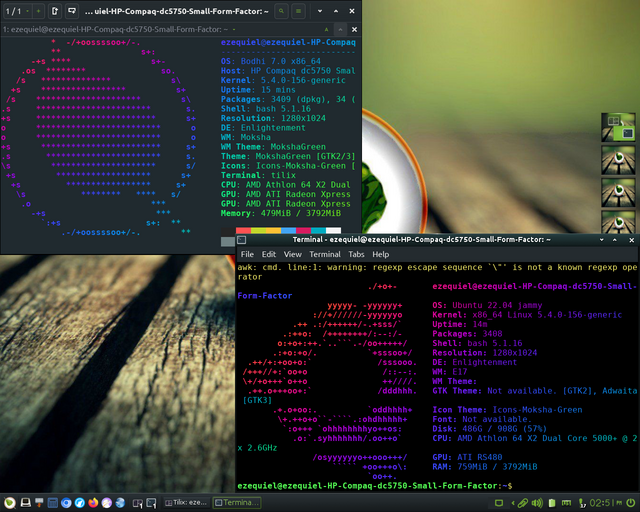
Task: Add terminal right in Tilix
Action: pos(55,11)
